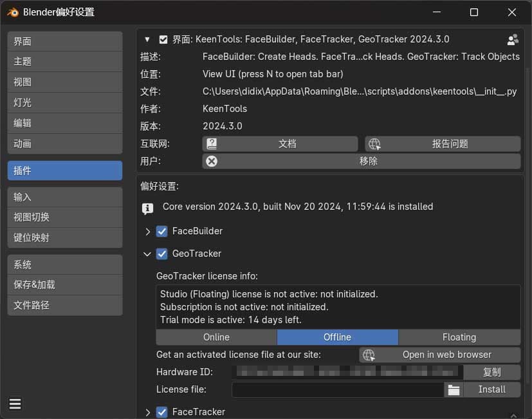The width and height of the screenshot is (532, 419).
Task: Open the 文档 documentation button
Action: pyautogui.click(x=280, y=144)
